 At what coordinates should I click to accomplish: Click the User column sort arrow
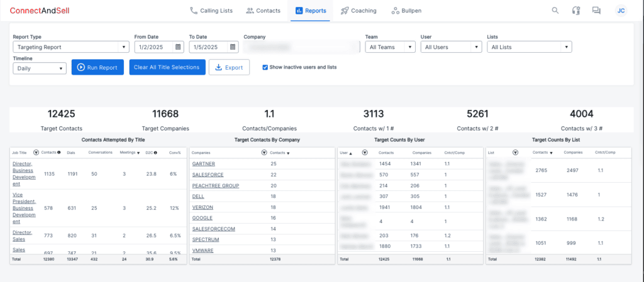coord(350,153)
